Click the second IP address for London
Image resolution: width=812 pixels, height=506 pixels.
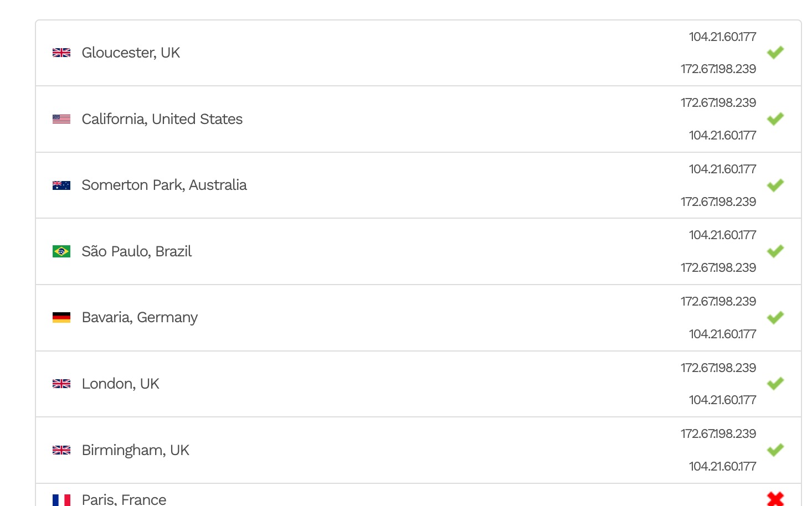(x=722, y=400)
